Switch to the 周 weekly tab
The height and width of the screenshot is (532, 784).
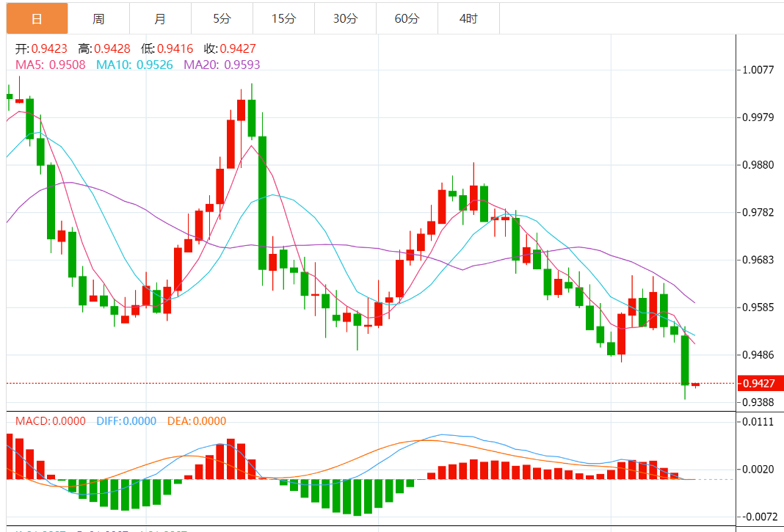[x=98, y=19]
